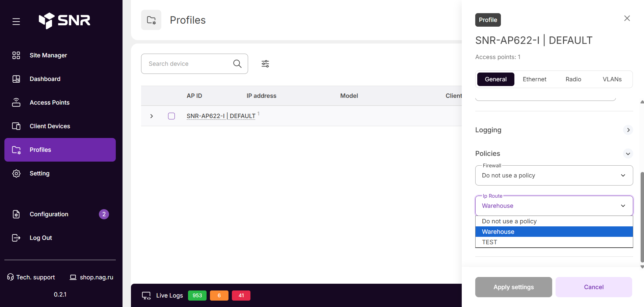Click the Model column header
Screen dimensions: 644x307
click(349, 96)
